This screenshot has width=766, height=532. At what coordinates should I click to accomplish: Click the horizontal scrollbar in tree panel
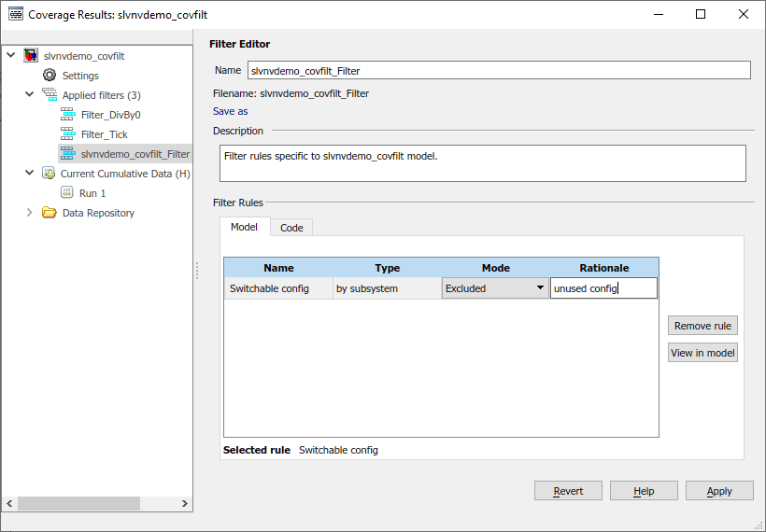[78, 503]
